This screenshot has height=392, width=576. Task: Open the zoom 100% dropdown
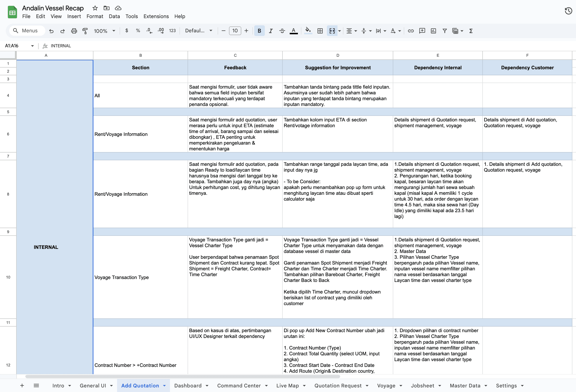click(104, 31)
